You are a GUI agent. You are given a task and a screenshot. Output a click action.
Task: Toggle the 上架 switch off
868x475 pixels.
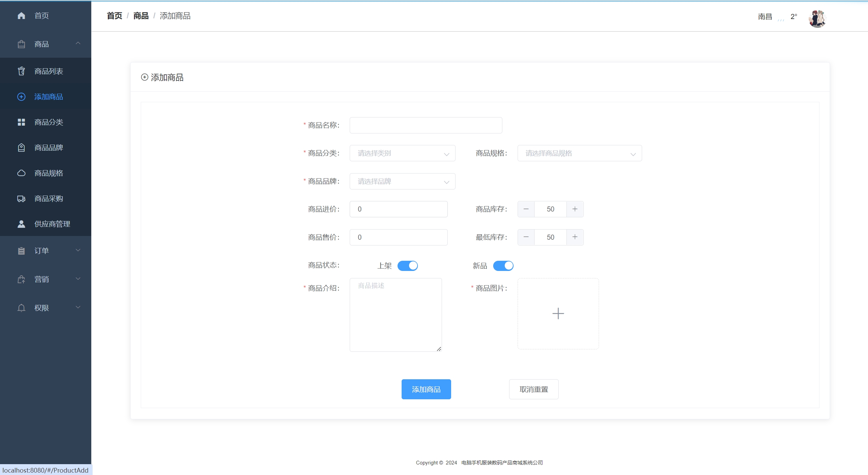407,266
